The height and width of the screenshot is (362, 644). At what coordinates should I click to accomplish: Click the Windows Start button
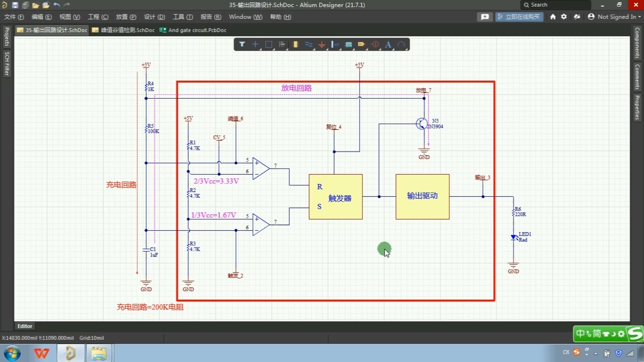click(x=11, y=353)
